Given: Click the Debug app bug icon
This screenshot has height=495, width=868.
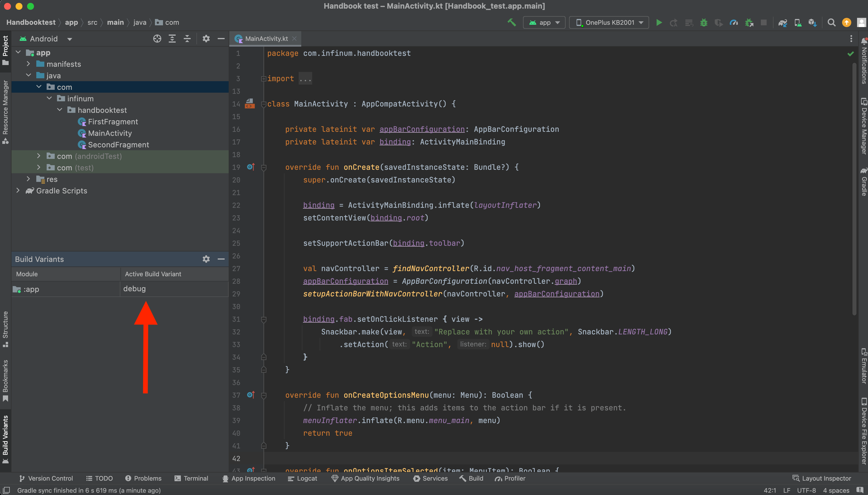Looking at the screenshot, I should click(x=704, y=22).
